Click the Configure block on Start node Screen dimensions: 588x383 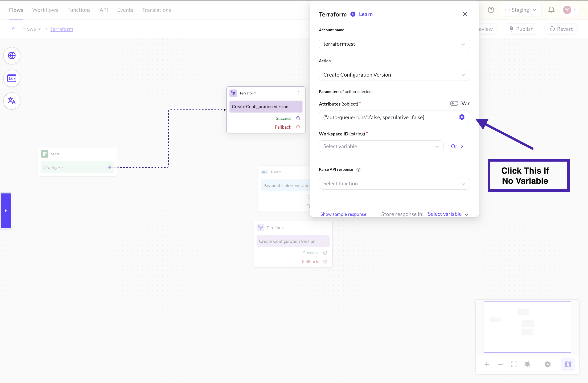(77, 167)
